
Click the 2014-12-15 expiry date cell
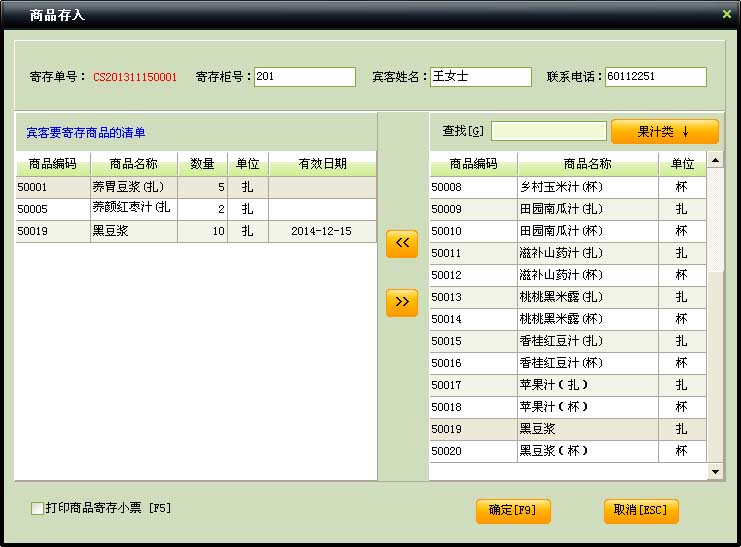[321, 231]
